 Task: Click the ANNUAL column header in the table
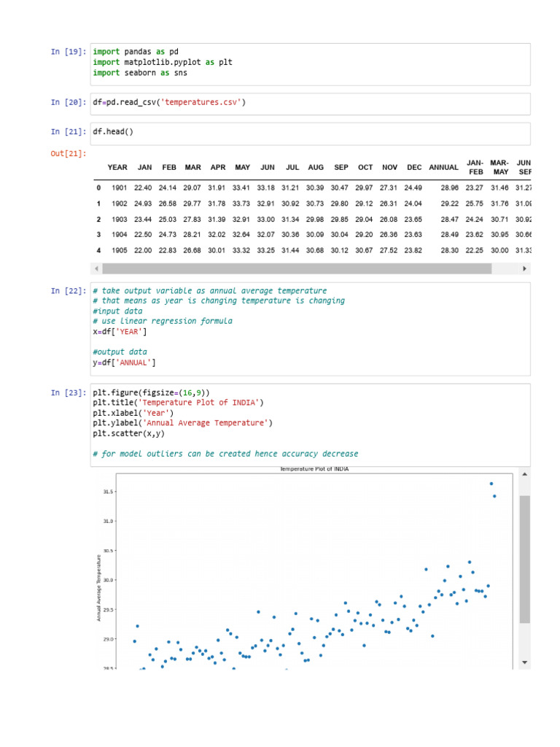point(443,167)
